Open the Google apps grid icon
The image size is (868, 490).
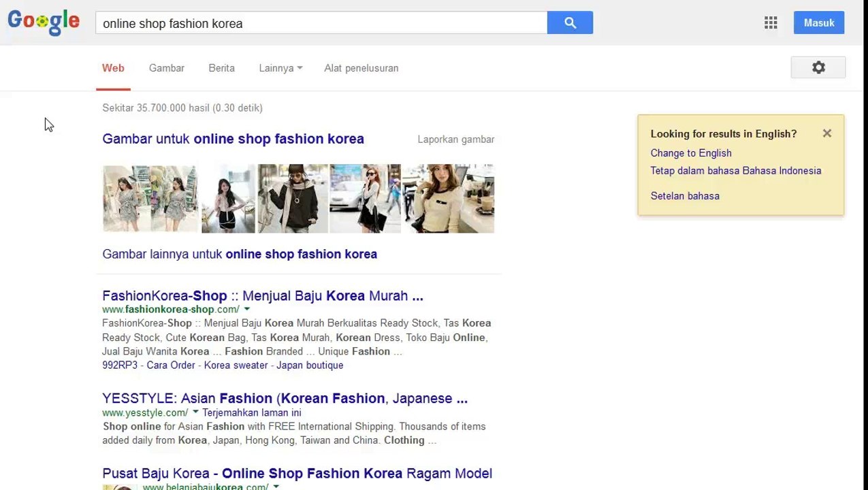coord(771,22)
